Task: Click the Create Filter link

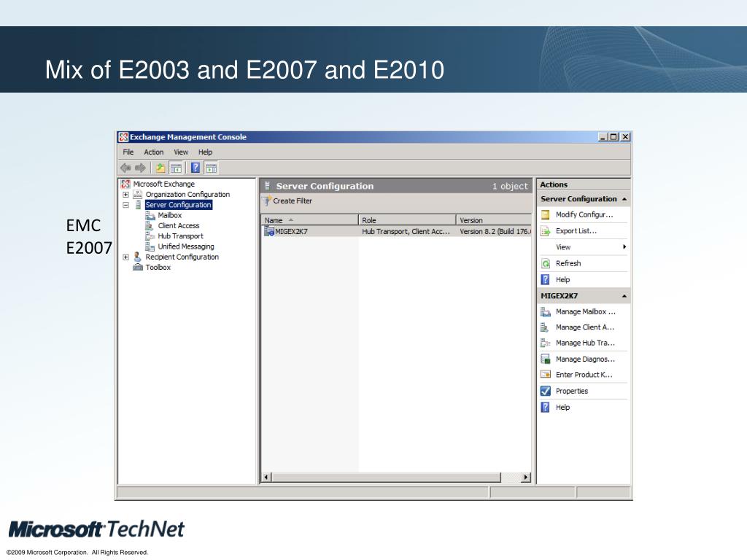Action: pyautogui.click(x=293, y=201)
